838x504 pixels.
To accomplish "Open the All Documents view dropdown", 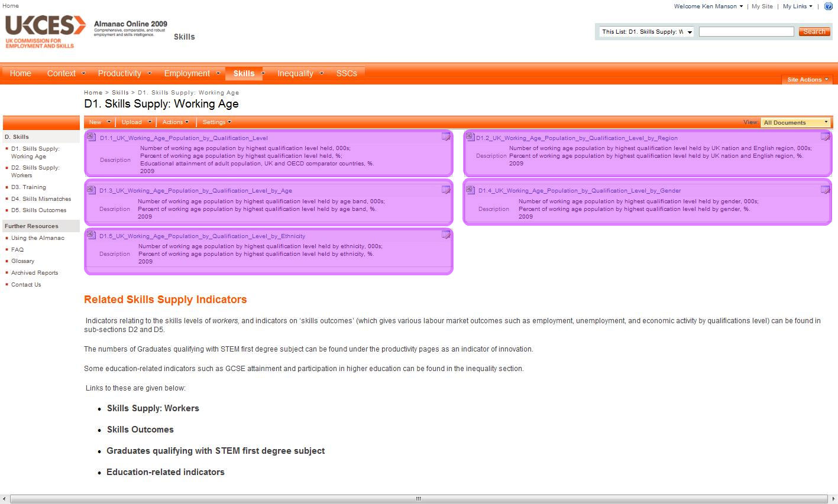I will pos(795,122).
